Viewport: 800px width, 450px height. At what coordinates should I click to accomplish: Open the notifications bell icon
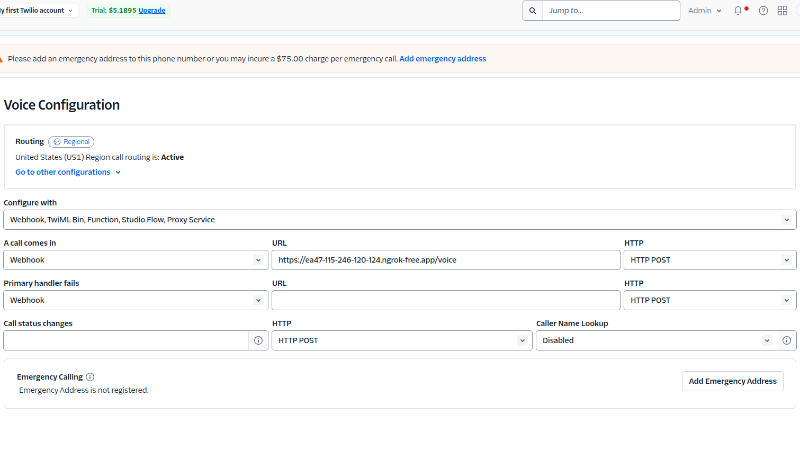[738, 11]
